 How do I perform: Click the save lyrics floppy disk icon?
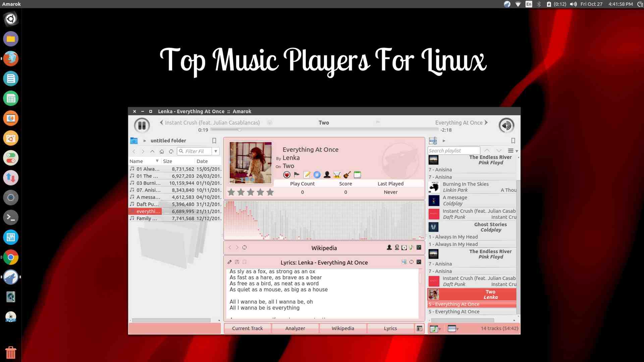tap(236, 262)
